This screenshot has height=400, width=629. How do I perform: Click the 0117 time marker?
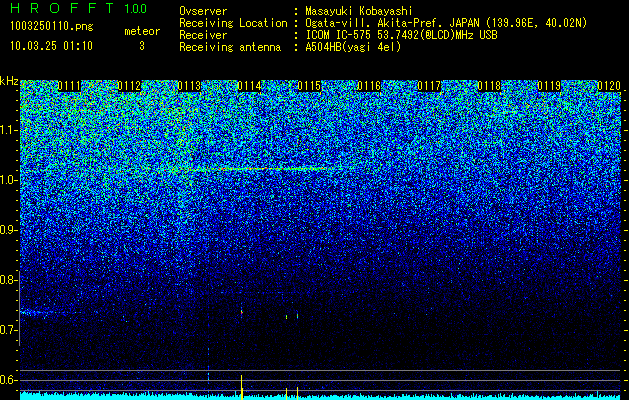(x=429, y=86)
